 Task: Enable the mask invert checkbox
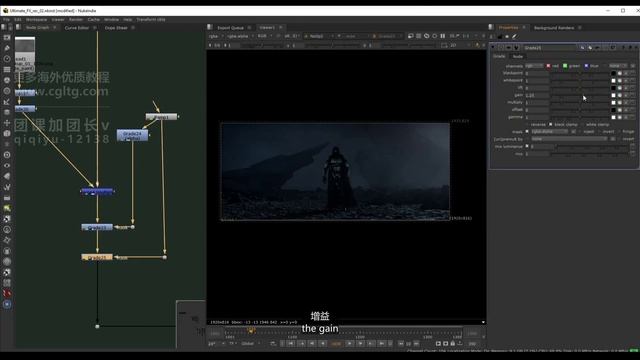click(x=600, y=131)
